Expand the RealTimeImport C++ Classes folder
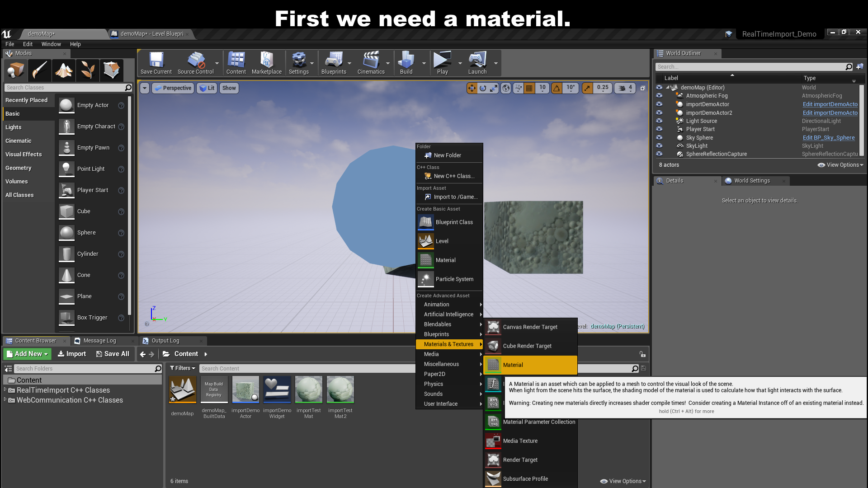 coord(5,390)
